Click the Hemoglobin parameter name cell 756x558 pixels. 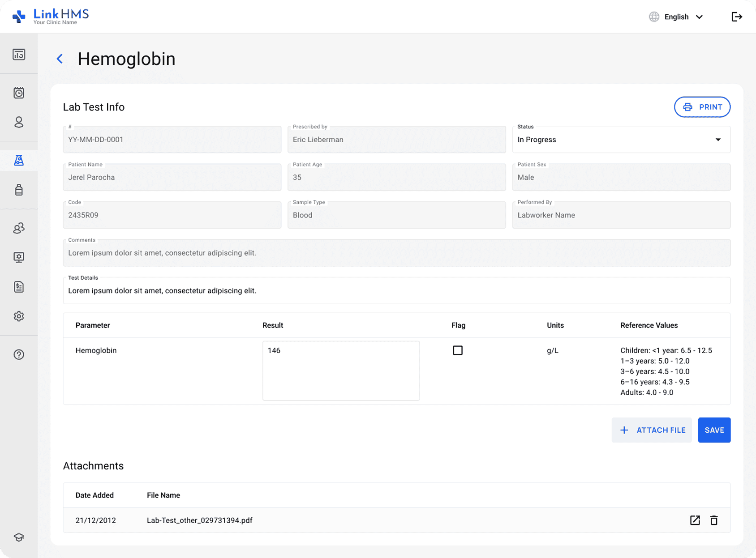click(x=96, y=350)
